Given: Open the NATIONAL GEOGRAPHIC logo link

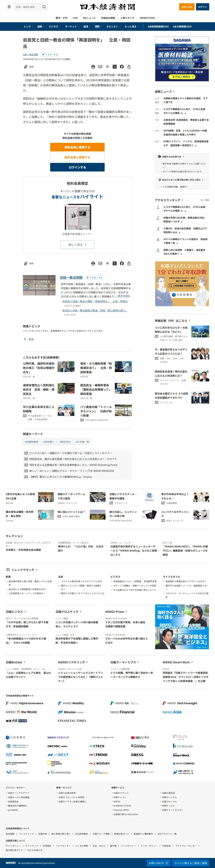Looking at the screenshot, I should tap(55, 763).
